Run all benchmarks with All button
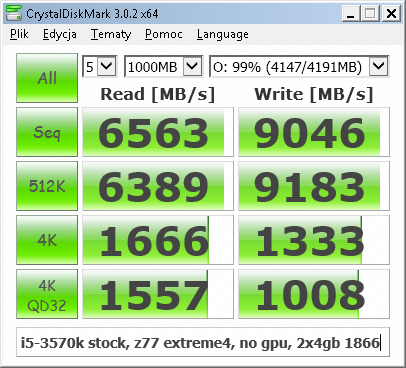 pos(47,78)
